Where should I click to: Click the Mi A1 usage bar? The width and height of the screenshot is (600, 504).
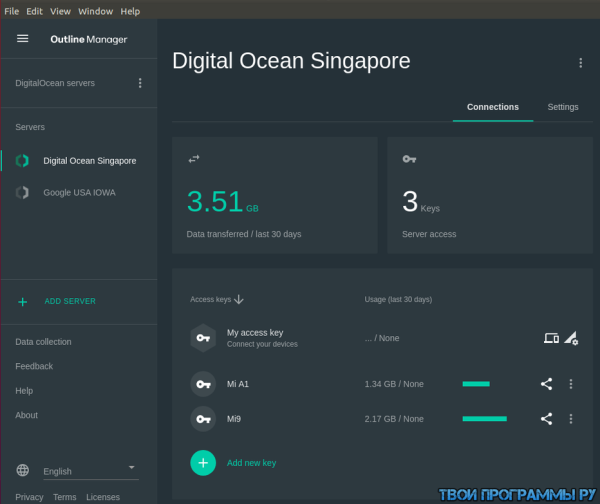click(x=476, y=384)
